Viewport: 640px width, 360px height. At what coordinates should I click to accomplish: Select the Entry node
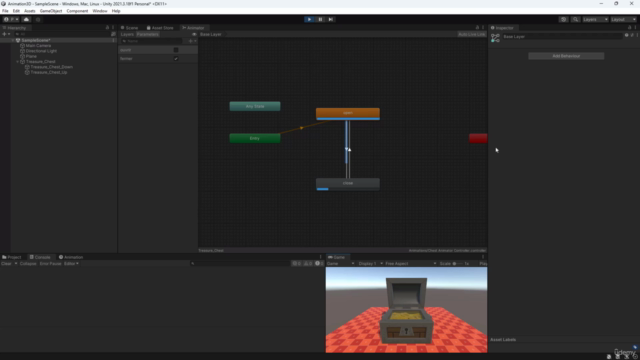[255, 138]
